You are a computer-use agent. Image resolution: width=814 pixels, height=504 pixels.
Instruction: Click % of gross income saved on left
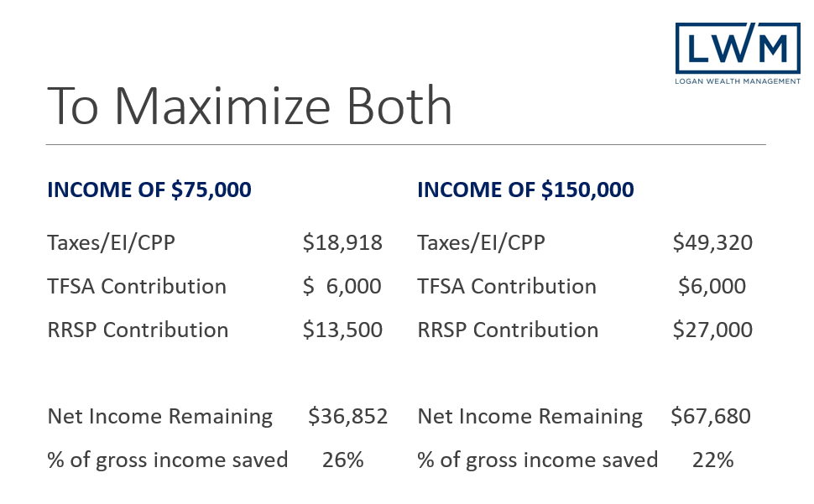click(168, 460)
